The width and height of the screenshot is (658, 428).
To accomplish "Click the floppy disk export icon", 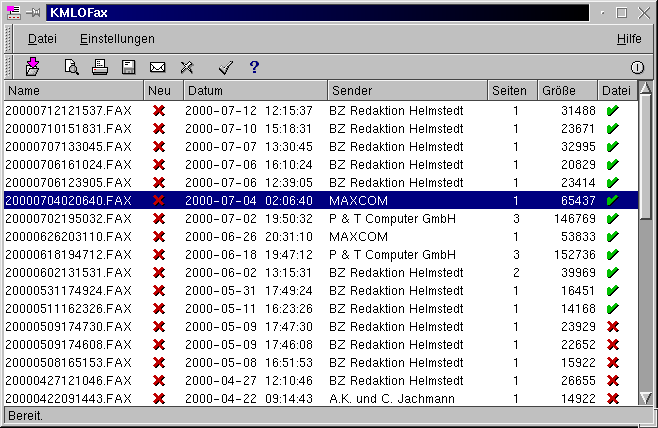I will (x=128, y=67).
